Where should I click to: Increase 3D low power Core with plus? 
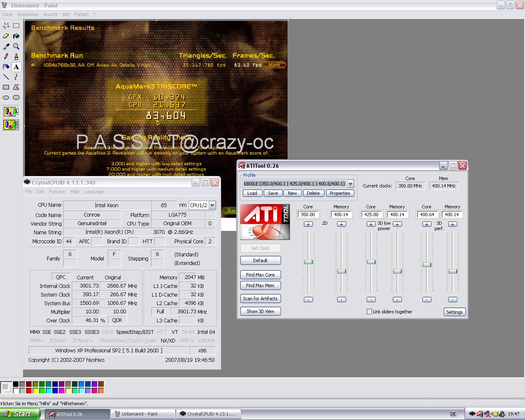tap(371, 224)
